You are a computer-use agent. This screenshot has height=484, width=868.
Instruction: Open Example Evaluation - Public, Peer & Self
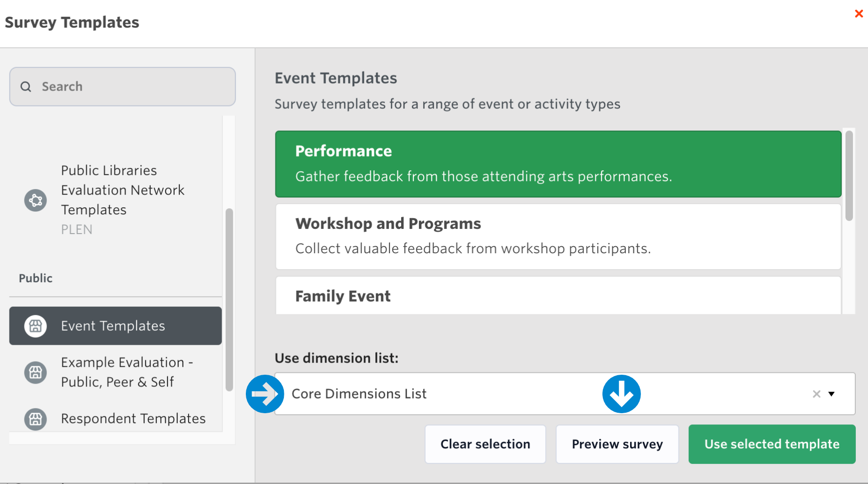pyautogui.click(x=127, y=372)
